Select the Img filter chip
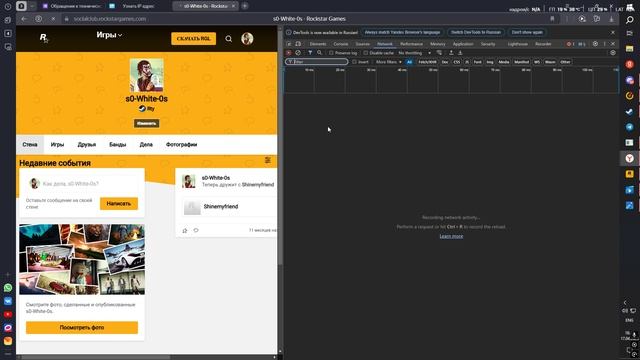640x360 pixels. tap(490, 62)
